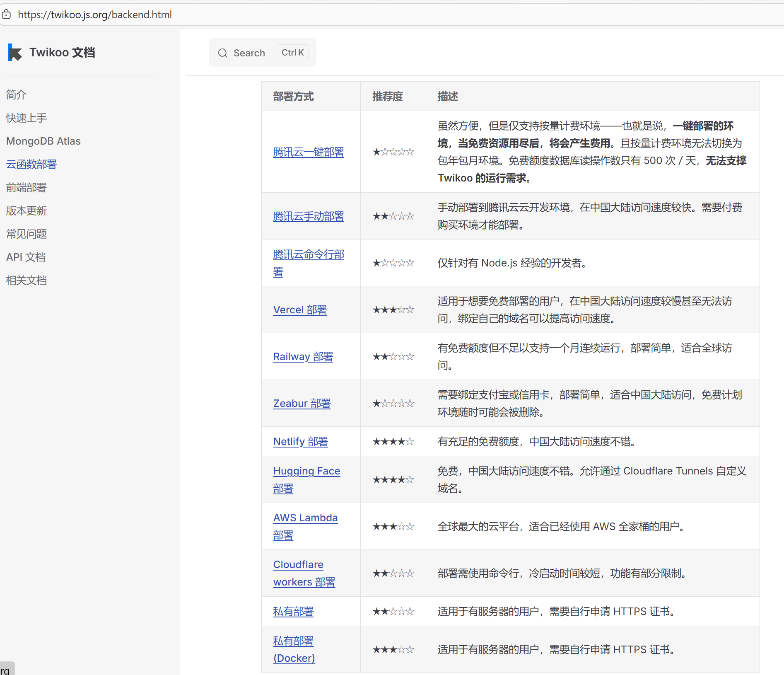Focus the Search box
This screenshot has width=784, height=675.
coord(263,53)
